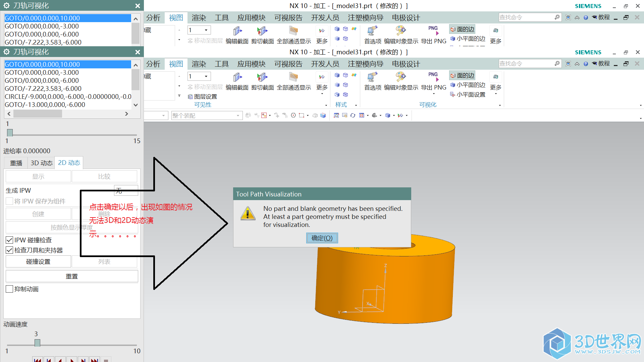
Task: Click the blue help icon in lower NX window
Action: pyautogui.click(x=586, y=64)
